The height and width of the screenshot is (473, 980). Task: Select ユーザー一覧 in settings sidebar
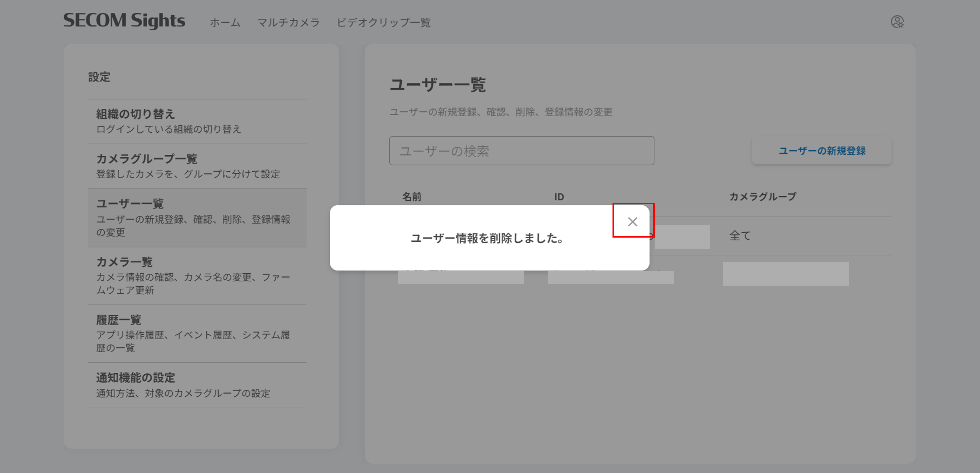coord(197,218)
